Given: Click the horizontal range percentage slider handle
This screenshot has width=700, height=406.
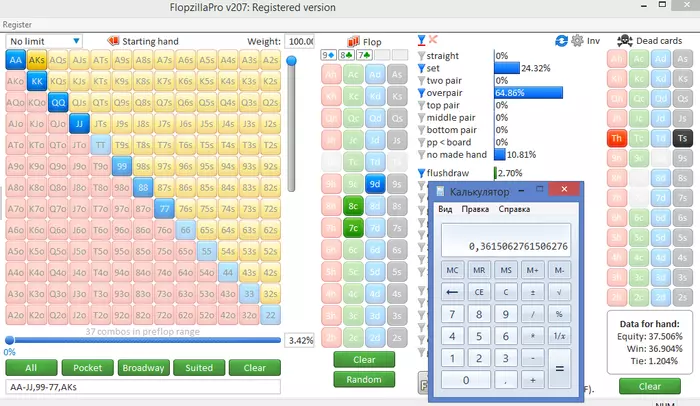Looking at the screenshot, I should (9, 340).
